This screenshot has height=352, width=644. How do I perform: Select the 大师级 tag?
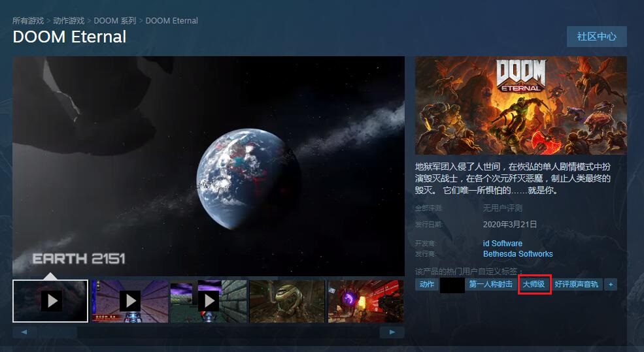534,284
